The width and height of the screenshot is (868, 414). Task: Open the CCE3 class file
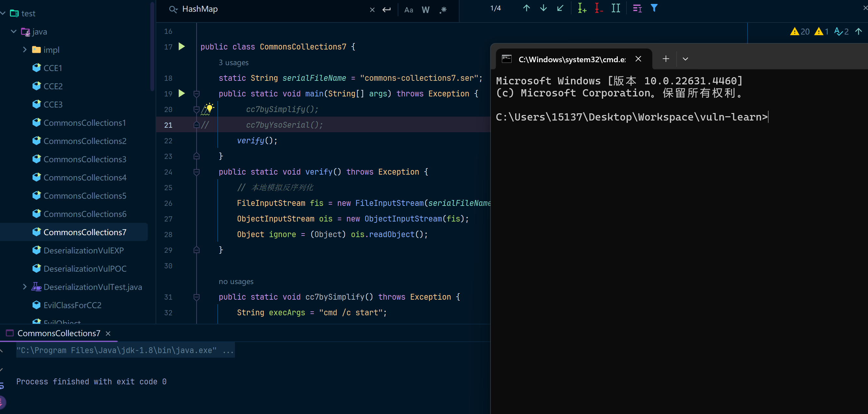[53, 105]
